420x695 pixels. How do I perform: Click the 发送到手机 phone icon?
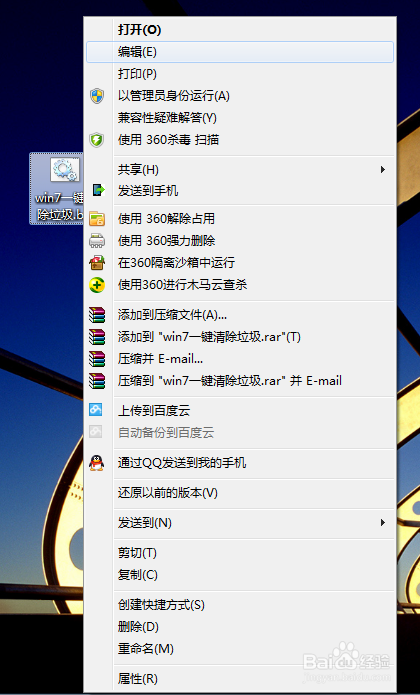[98, 191]
